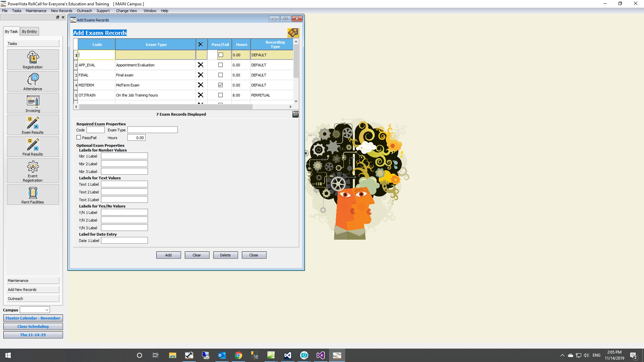Open the Maintenance menu in menu bar
644x362 pixels.
[x=36, y=11]
